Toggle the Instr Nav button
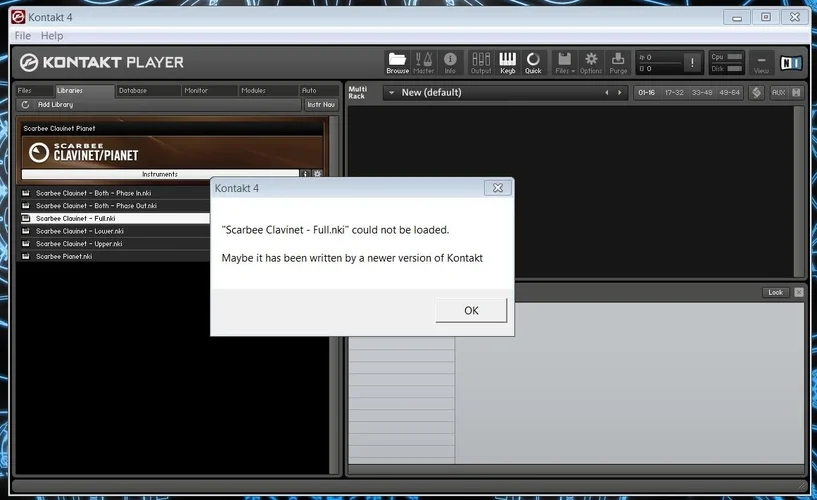 point(320,105)
